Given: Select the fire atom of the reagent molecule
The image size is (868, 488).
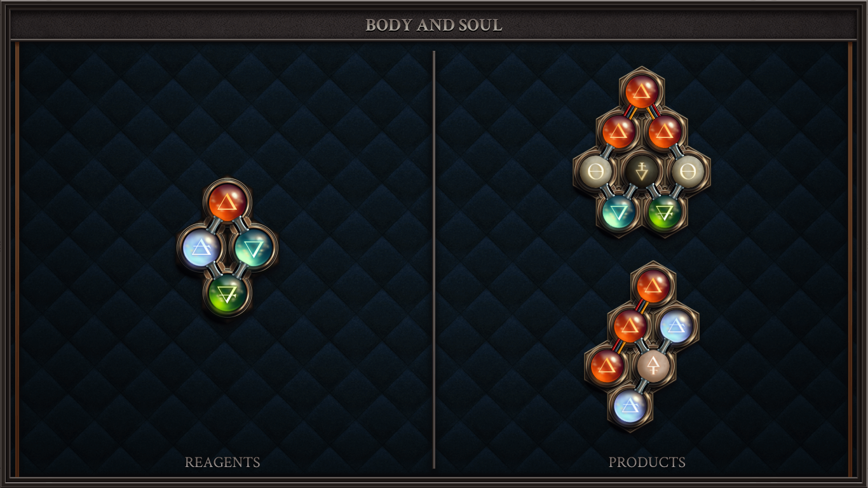Looking at the screenshot, I should pos(227,201).
